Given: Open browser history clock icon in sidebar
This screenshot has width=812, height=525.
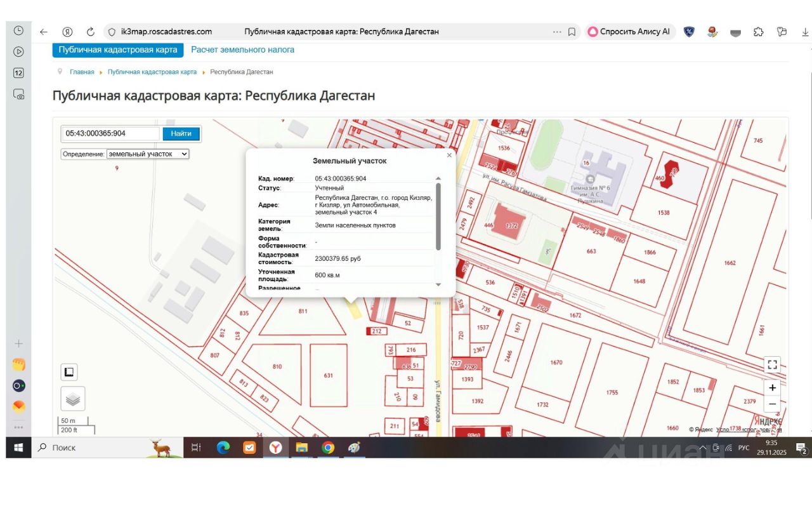Looking at the screenshot, I should click(x=18, y=30).
